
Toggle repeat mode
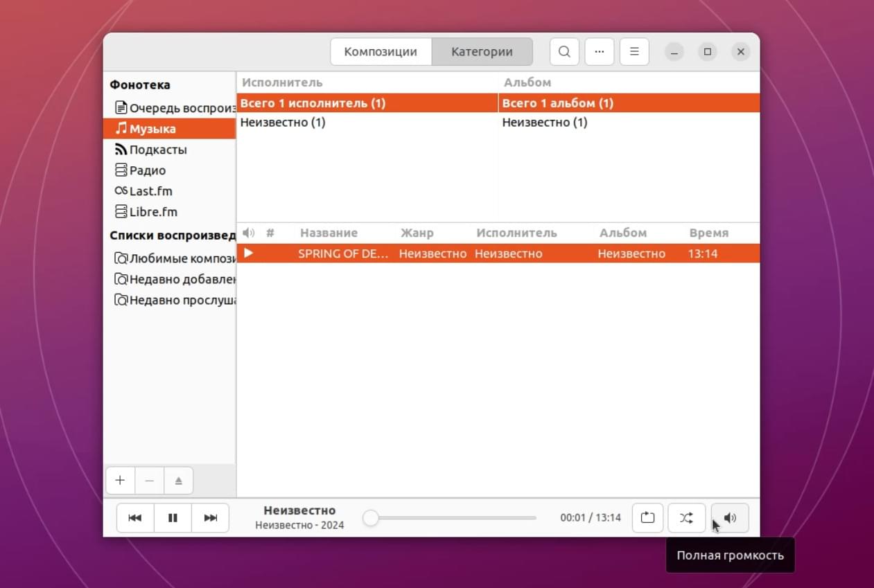(647, 518)
